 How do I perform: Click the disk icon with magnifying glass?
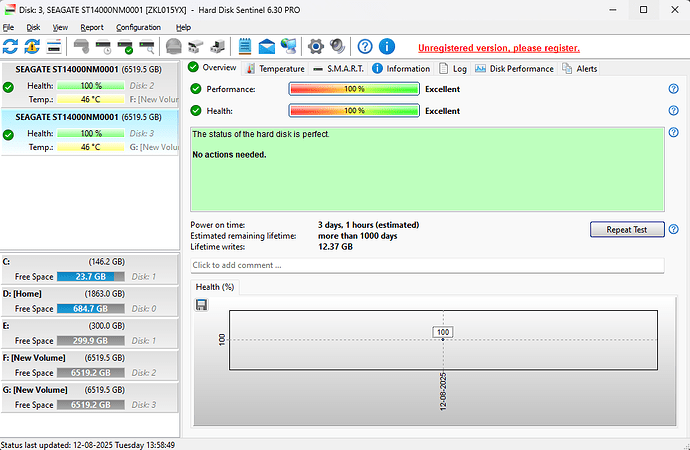click(x=147, y=46)
